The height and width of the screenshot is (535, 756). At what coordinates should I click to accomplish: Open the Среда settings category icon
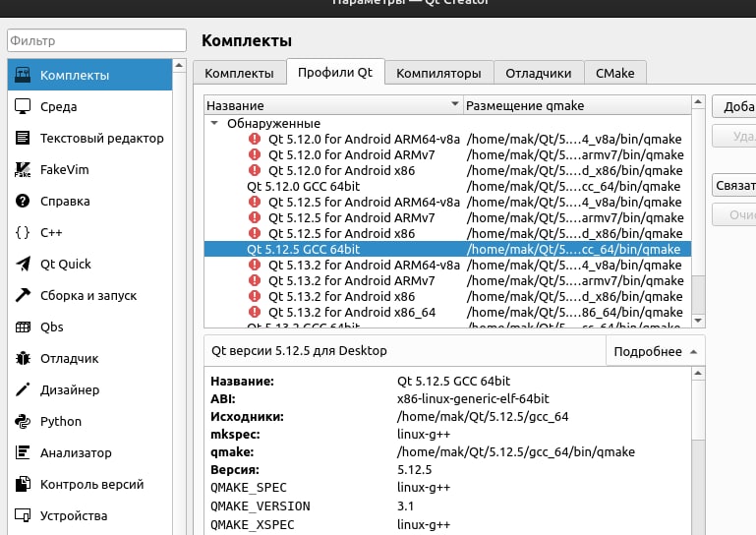tap(23, 106)
